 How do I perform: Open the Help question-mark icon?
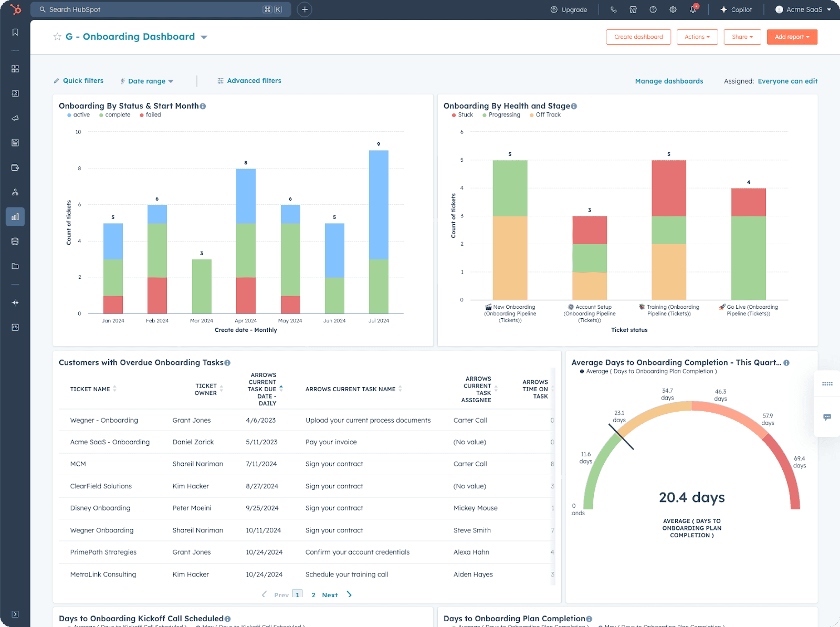click(653, 9)
